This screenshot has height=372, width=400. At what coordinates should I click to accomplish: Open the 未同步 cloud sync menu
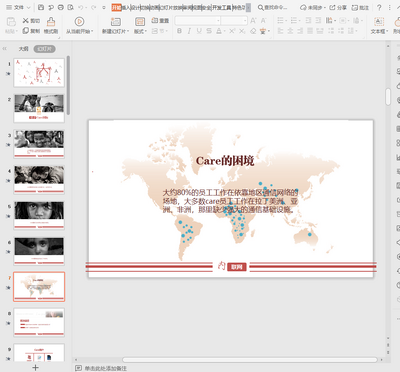[x=313, y=7]
